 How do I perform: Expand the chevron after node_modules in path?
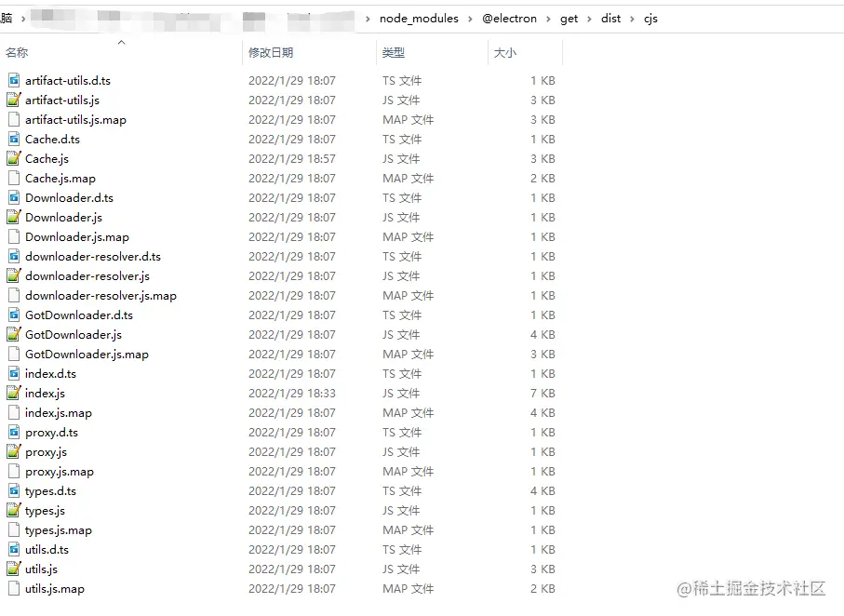pyautogui.click(x=470, y=19)
